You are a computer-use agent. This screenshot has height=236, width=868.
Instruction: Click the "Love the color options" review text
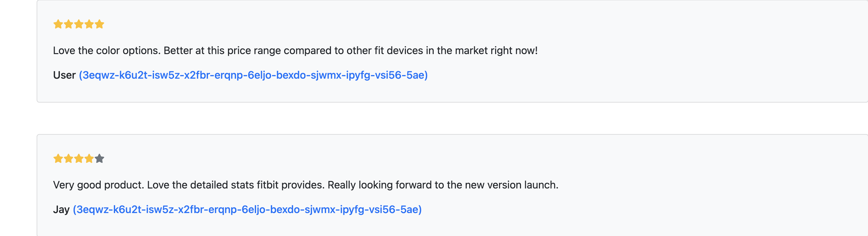pyautogui.click(x=107, y=51)
